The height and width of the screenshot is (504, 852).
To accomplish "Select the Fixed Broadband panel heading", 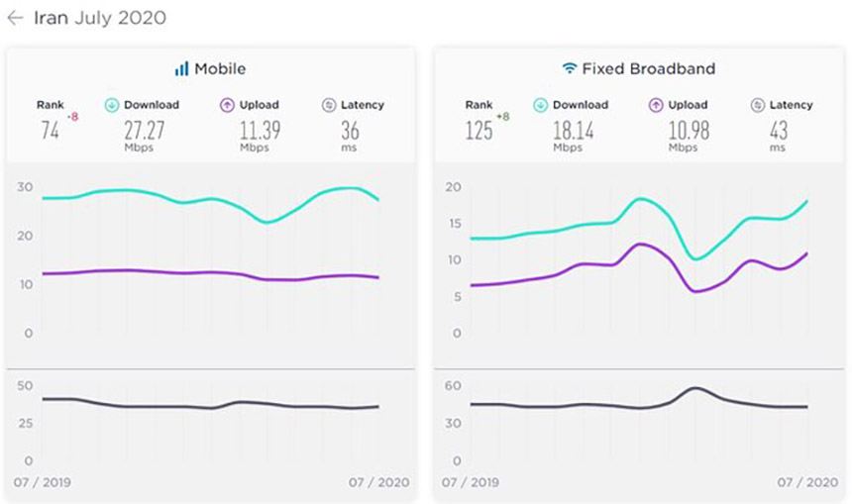I will tap(649, 68).
